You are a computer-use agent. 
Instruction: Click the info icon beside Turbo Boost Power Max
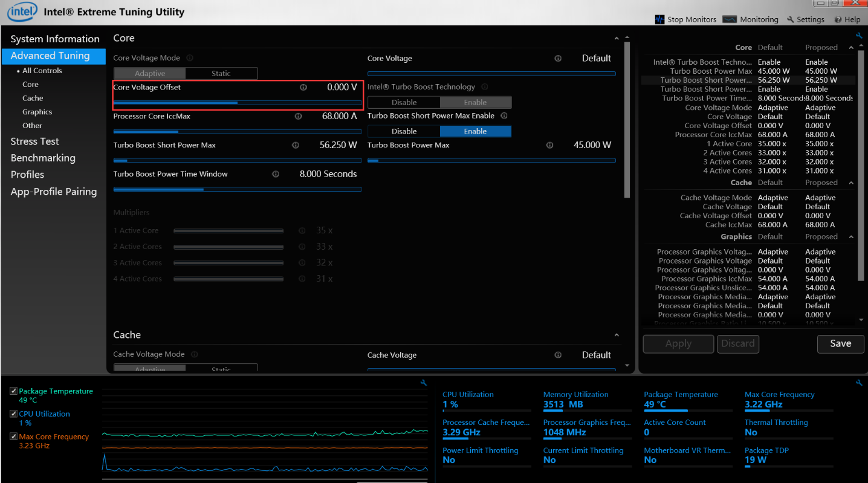(549, 145)
